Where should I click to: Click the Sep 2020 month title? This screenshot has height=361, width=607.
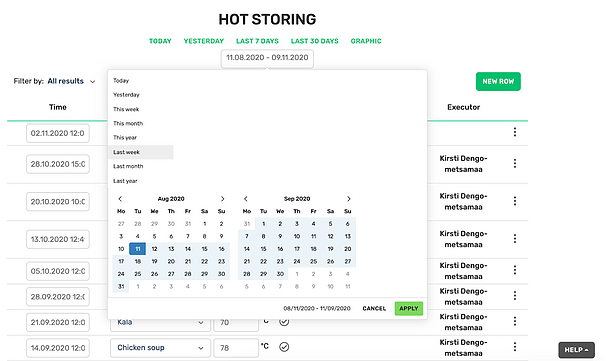click(x=297, y=198)
